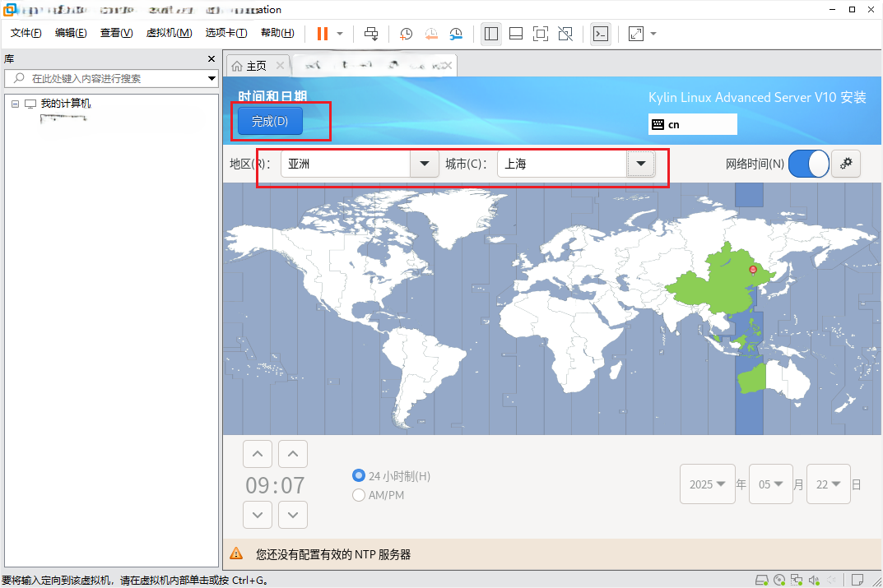Switch to the 主页 tab
This screenshot has height=588, width=883.
(x=257, y=66)
